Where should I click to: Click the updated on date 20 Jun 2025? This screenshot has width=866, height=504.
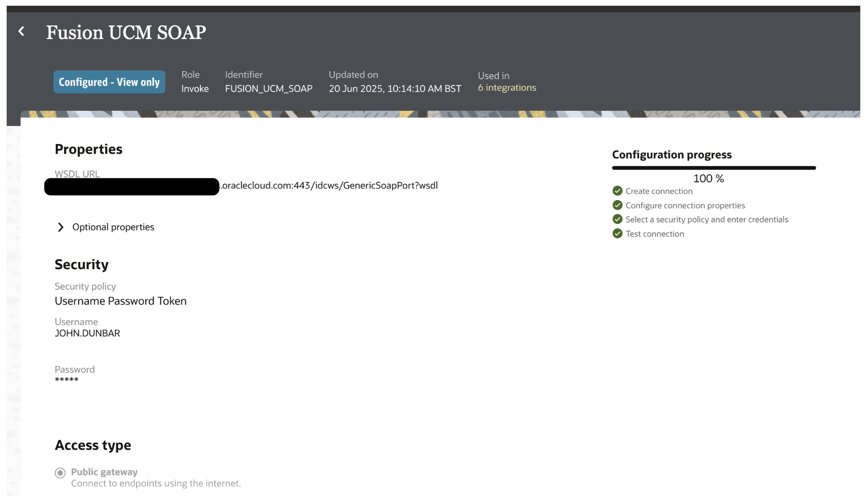click(x=395, y=89)
